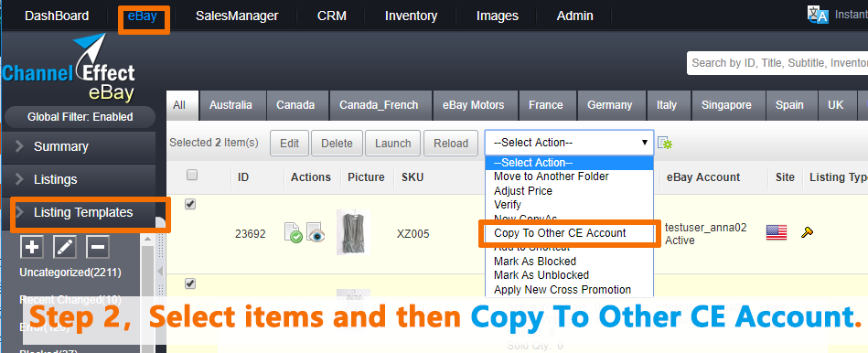Screen dimensions: 868x353
Task: Click item ID 23692
Action: [251, 234]
